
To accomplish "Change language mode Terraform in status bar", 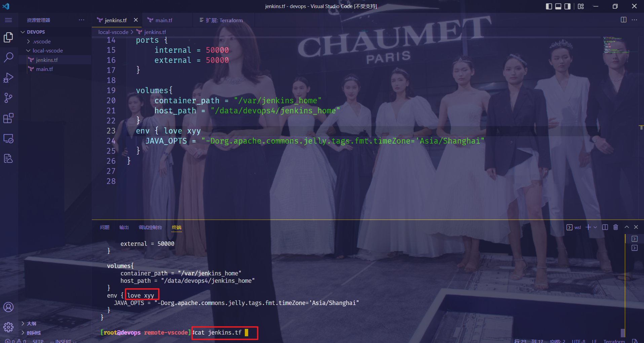I will [614, 341].
